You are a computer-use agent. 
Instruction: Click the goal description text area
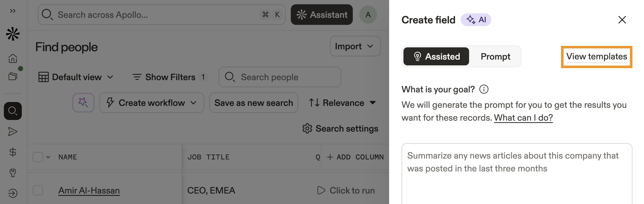tap(517, 175)
